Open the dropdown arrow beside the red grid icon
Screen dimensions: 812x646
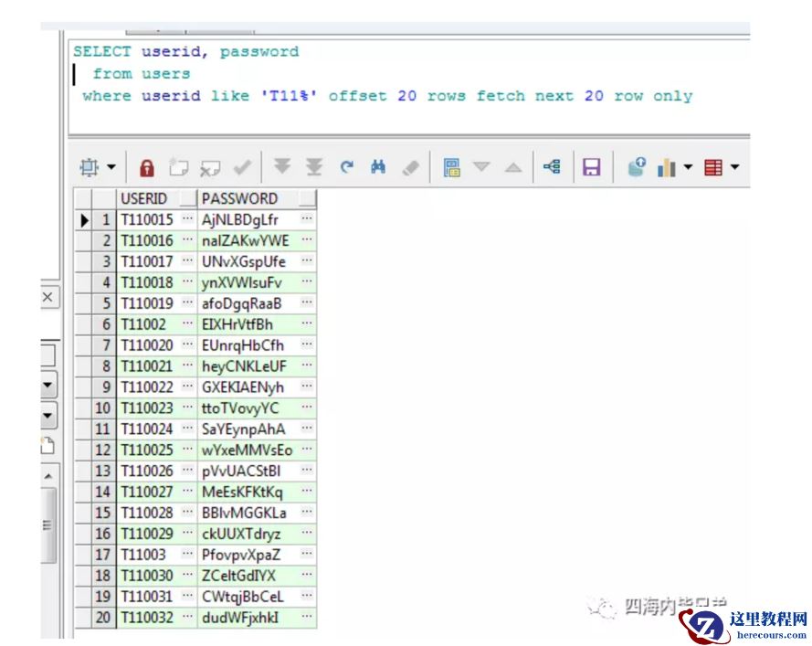[x=734, y=167]
